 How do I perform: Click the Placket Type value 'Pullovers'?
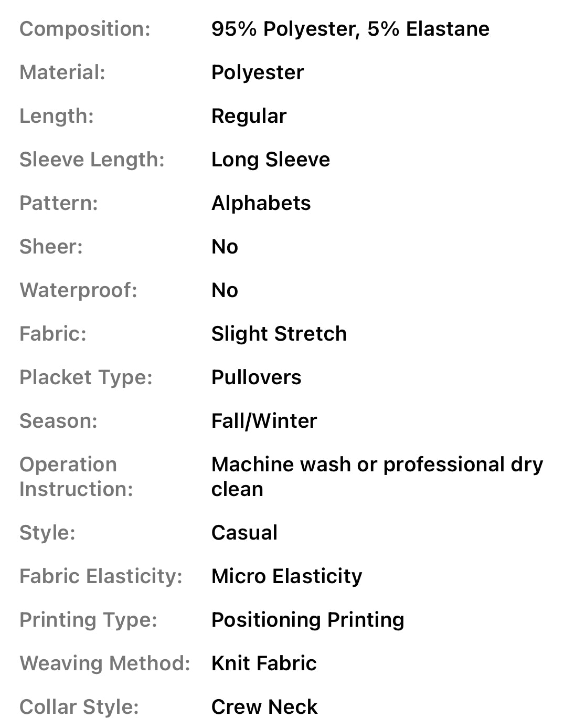[x=256, y=377]
